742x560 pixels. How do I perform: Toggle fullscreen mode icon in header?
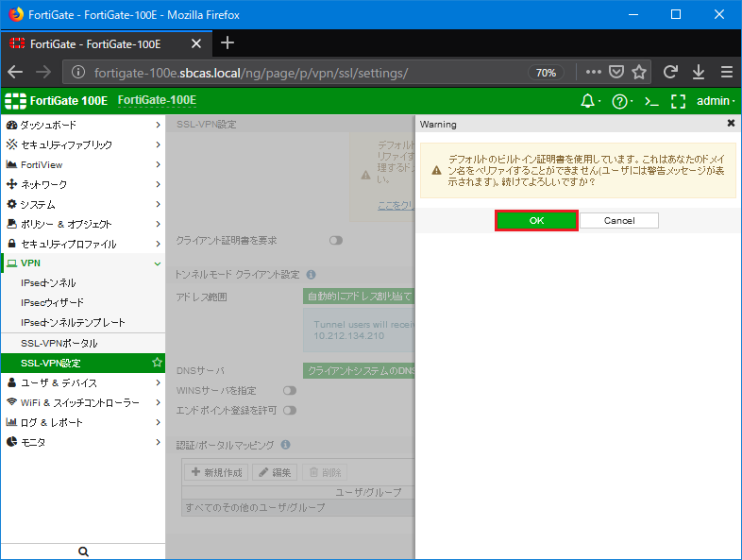[678, 101]
